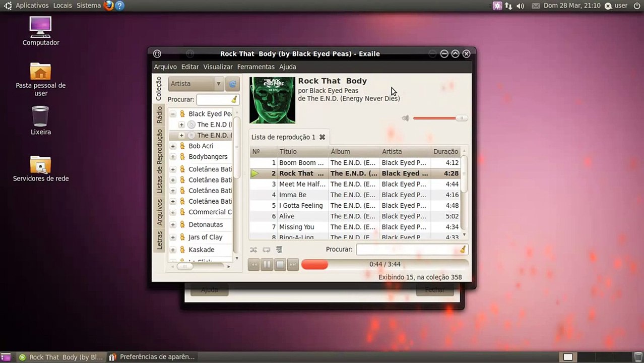Expand the Jars of Clay artist node
This screenshot has width=644, height=363.
click(173, 237)
